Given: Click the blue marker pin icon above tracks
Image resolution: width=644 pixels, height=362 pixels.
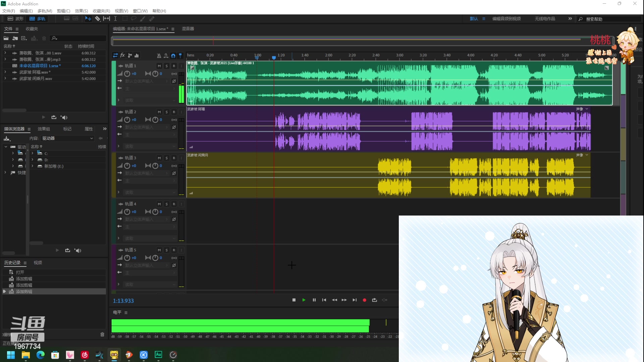Looking at the screenshot, I should click(x=180, y=56).
